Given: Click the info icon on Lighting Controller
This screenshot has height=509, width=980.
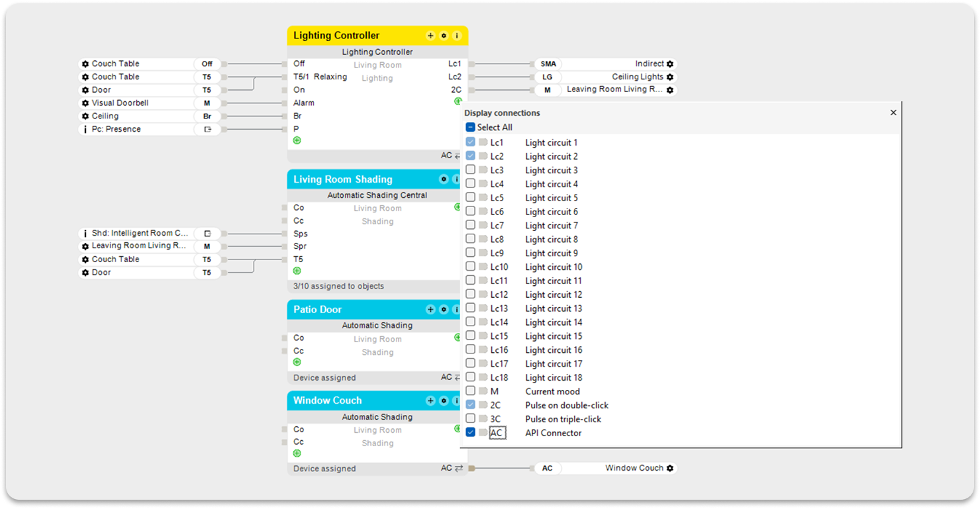Looking at the screenshot, I should tap(456, 36).
